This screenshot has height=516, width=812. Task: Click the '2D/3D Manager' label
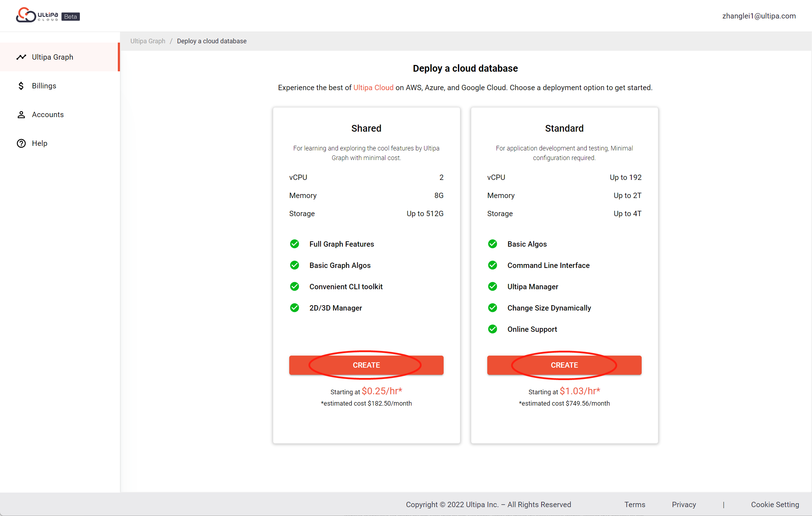[x=336, y=308]
